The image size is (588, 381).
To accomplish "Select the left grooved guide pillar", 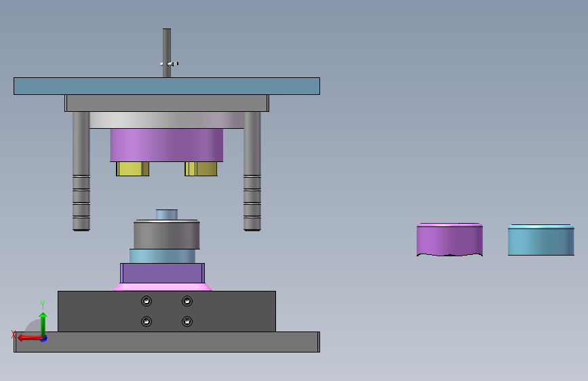I will 81,171.
